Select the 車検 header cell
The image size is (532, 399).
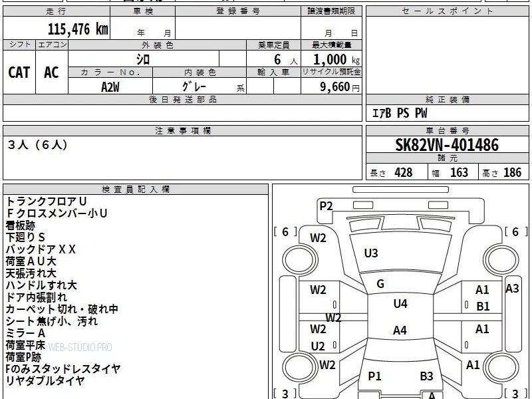(x=143, y=11)
